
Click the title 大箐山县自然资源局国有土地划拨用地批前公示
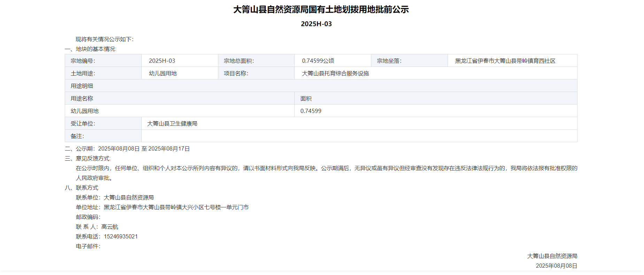click(x=321, y=9)
